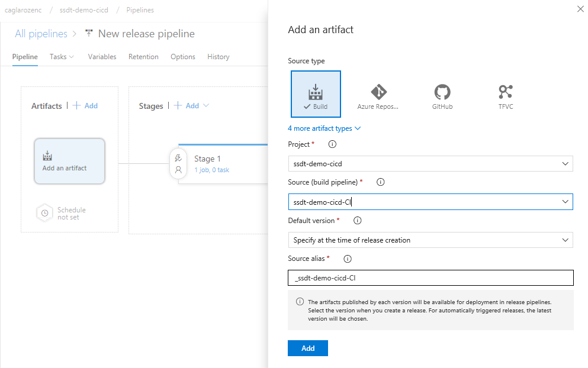The height and width of the screenshot is (368, 588).
Task: Close the Add an artifact panel
Action: tap(580, 9)
